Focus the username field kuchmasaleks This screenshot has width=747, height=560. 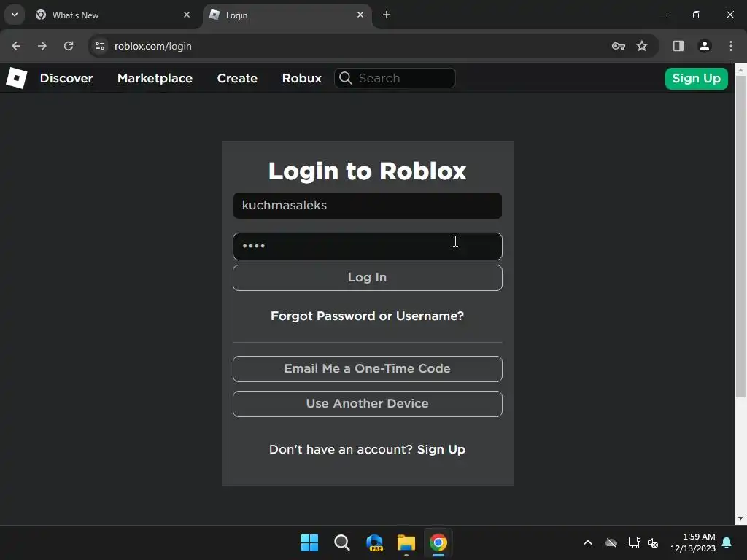(x=368, y=205)
